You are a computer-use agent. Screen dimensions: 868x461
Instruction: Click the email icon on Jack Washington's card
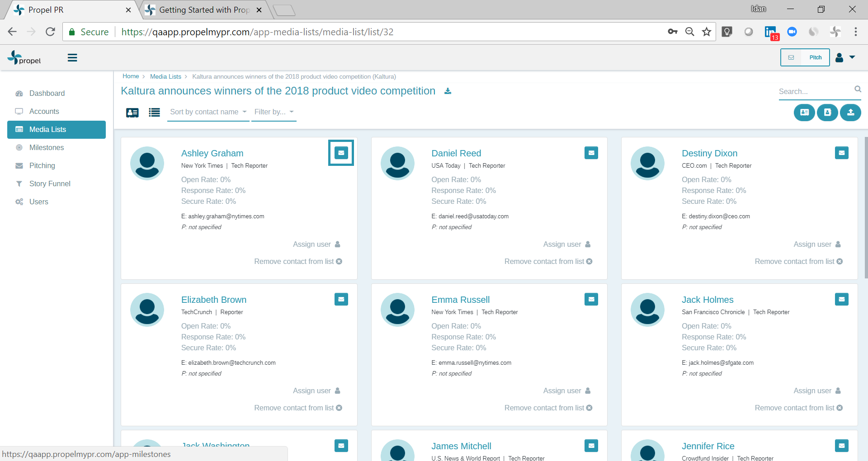click(x=341, y=446)
